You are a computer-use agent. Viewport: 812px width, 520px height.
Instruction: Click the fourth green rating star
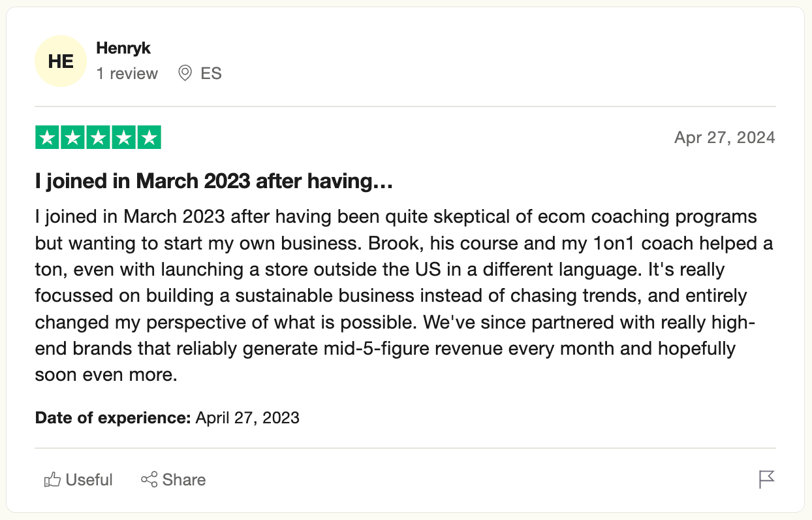click(x=123, y=138)
